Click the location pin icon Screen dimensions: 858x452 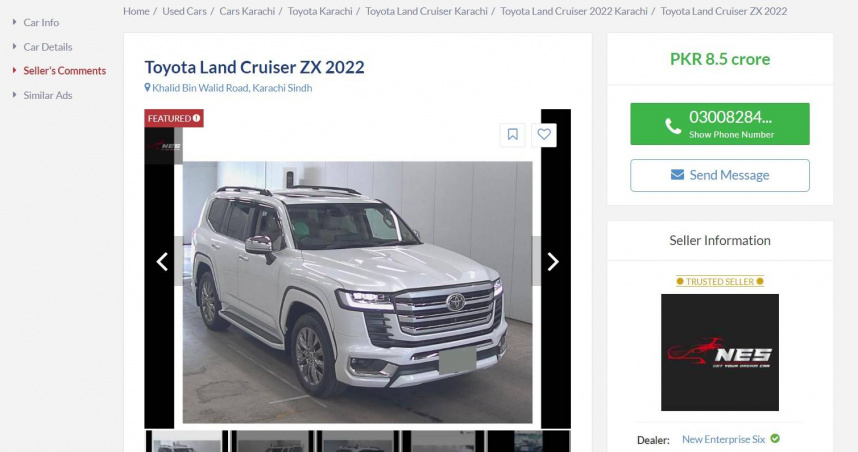coord(147,88)
